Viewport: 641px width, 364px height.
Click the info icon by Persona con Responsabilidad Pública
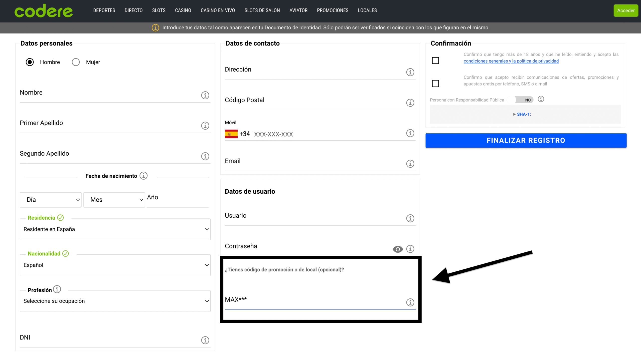pyautogui.click(x=541, y=99)
